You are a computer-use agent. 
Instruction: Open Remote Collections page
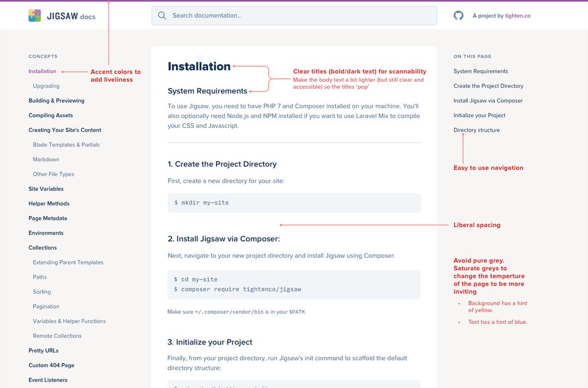tap(57, 336)
